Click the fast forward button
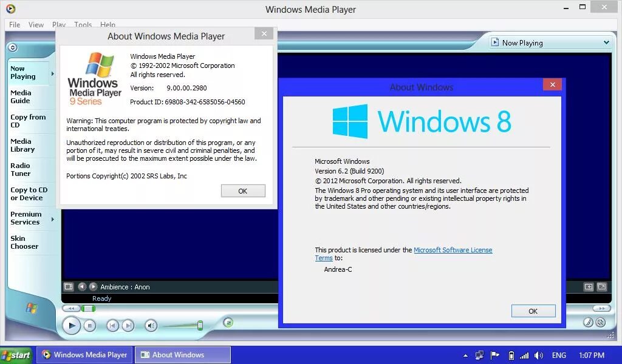Screen dimensions: 622x364 [x=602, y=309]
